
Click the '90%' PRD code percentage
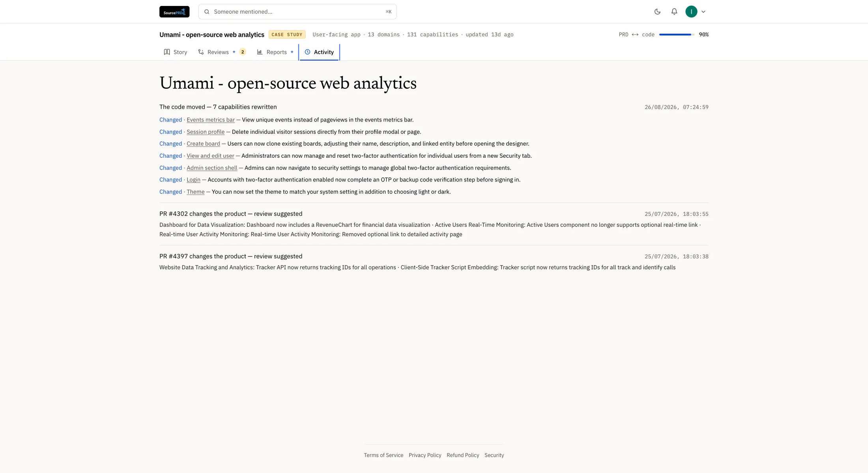click(703, 35)
